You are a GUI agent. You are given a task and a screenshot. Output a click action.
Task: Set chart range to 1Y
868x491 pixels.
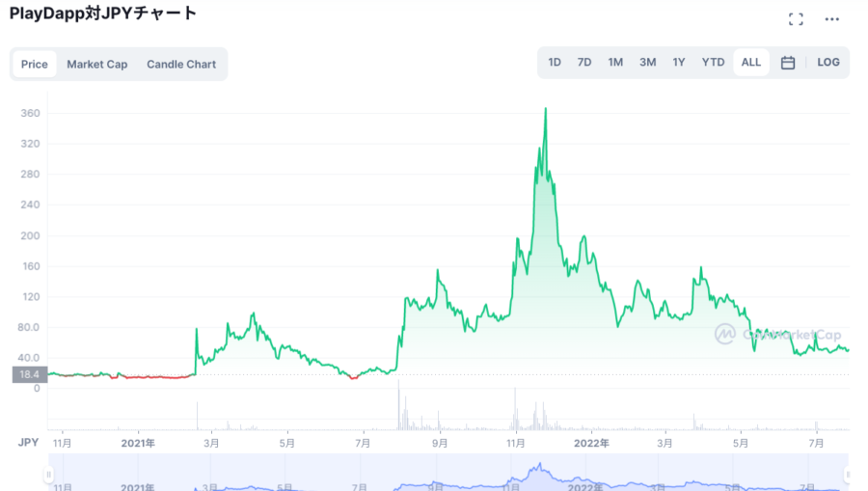tap(679, 63)
